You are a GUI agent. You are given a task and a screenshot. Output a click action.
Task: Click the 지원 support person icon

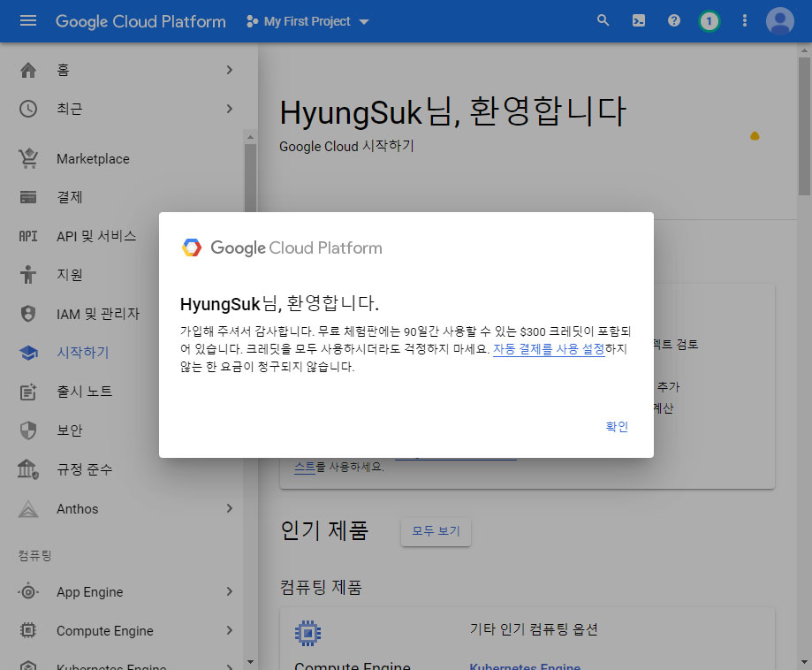[28, 275]
